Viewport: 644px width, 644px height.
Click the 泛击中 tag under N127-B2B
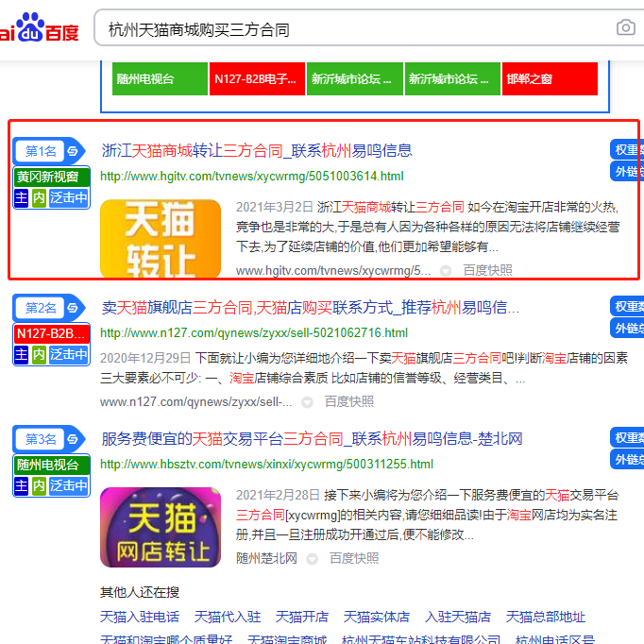(x=69, y=354)
